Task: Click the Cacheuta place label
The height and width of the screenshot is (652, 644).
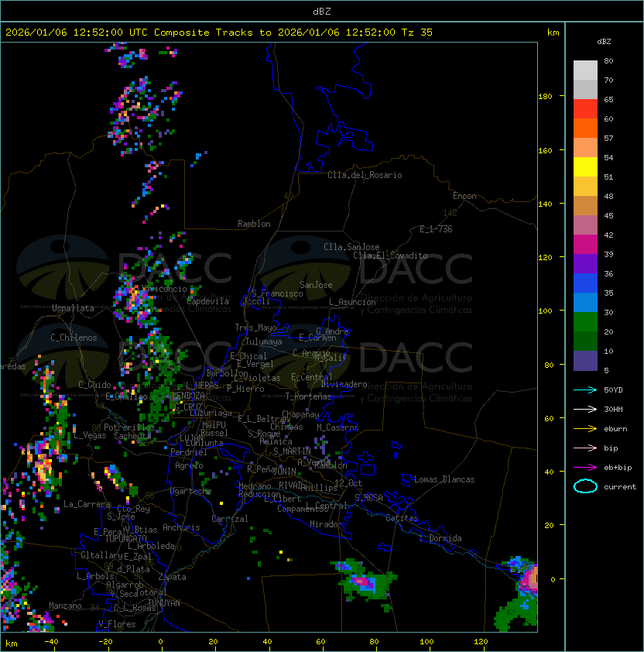Action: [x=132, y=436]
